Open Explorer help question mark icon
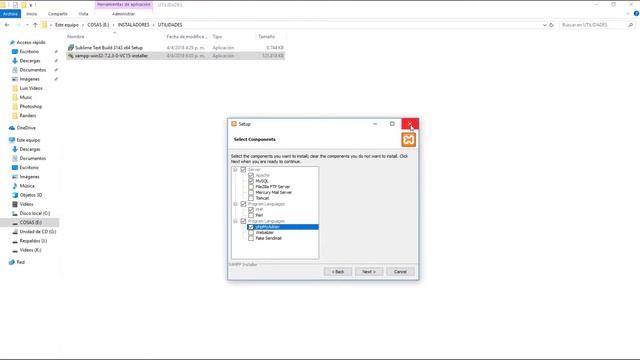Screen dimensions: 640x360 636,14
